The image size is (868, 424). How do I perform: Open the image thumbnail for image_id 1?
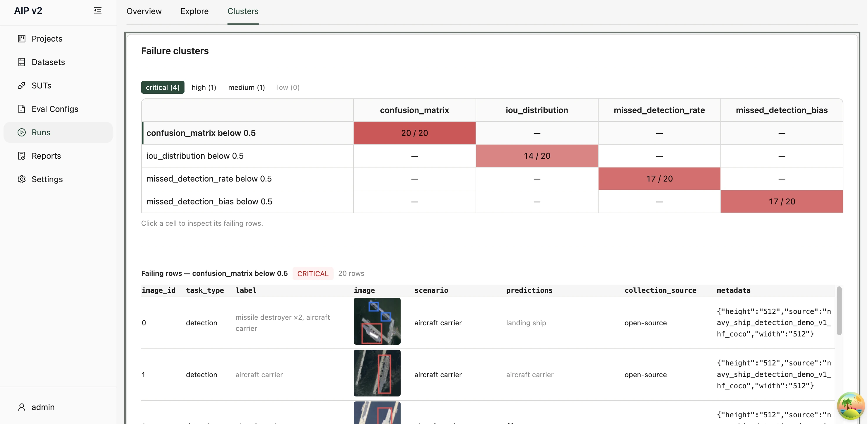click(377, 373)
